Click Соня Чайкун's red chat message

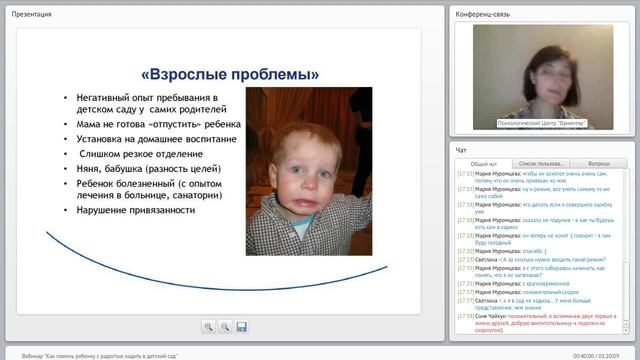pyautogui.click(x=537, y=323)
